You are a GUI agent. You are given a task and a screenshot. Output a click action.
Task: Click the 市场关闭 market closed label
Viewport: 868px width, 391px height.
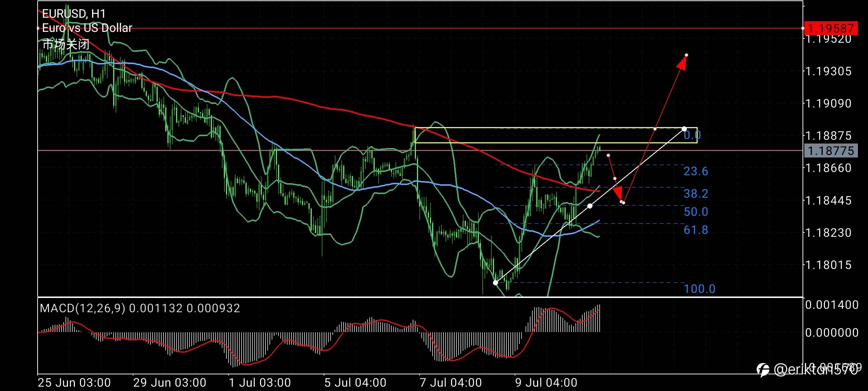pyautogui.click(x=66, y=45)
